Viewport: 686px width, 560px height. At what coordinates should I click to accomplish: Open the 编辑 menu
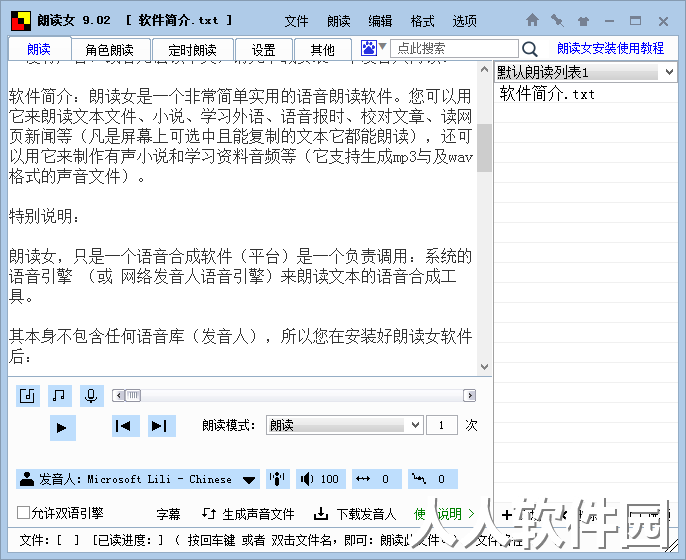380,21
